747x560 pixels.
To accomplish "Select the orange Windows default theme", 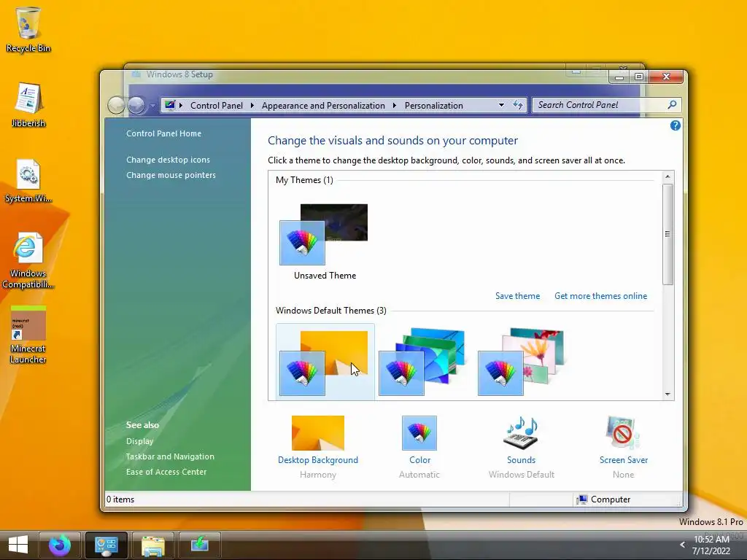I will click(x=325, y=362).
